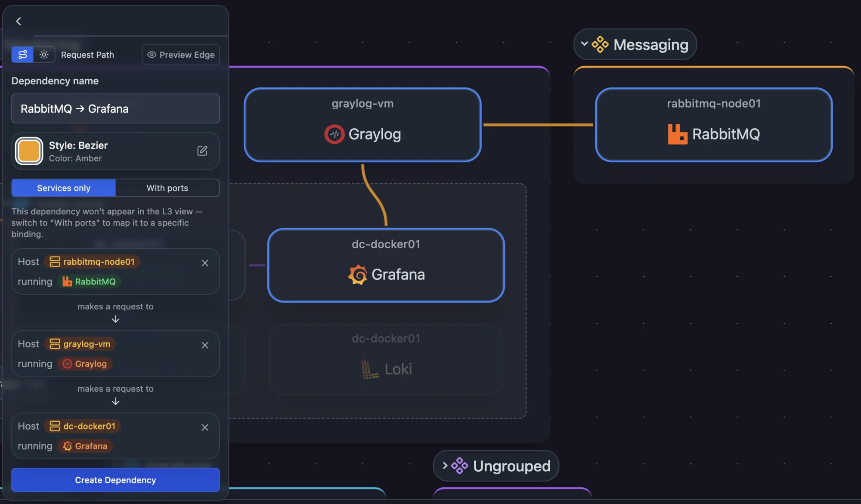Viewport: 861px width, 504px height.
Task: Expand the Ungrouped group chevron
Action: tap(445, 466)
